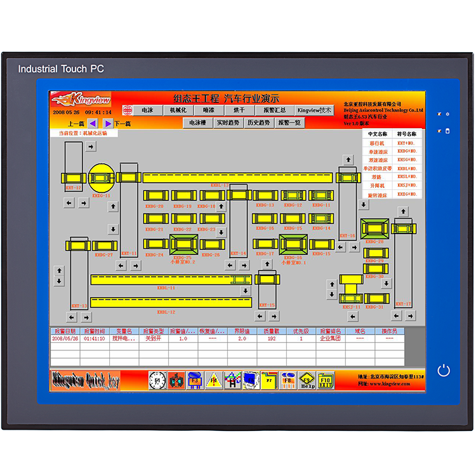
Task: Click the Kingview技术 button
Action: (x=315, y=110)
